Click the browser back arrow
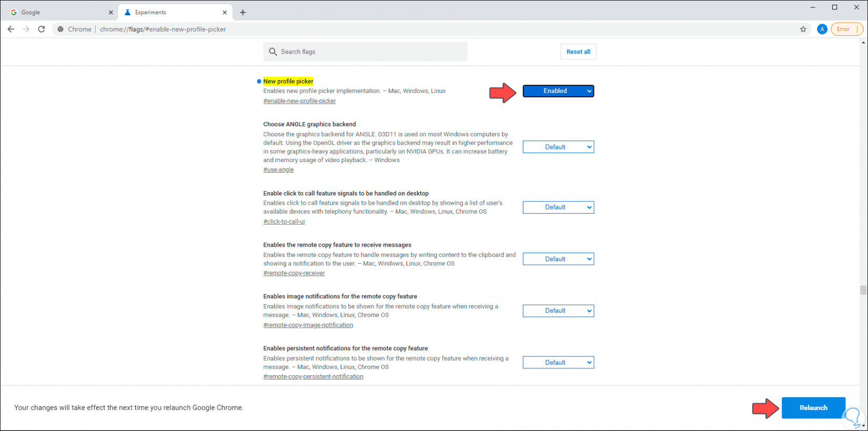This screenshot has height=431, width=868. click(11, 29)
